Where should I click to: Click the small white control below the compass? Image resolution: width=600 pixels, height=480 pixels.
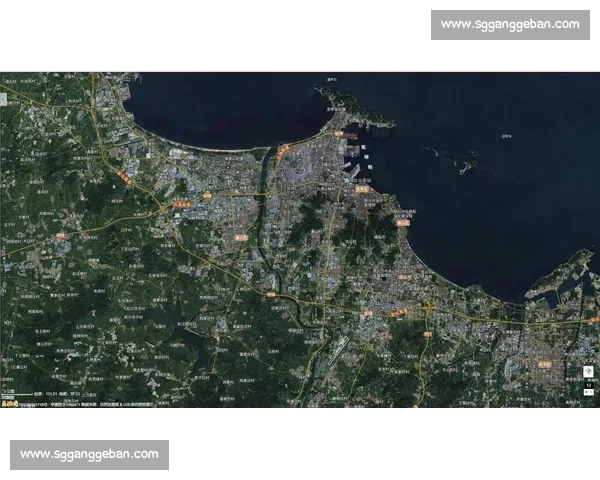(x=588, y=387)
